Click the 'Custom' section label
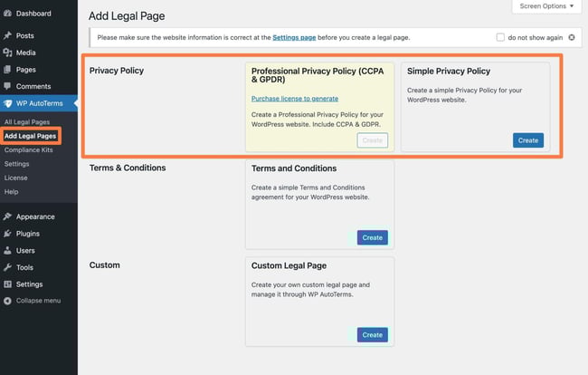This screenshot has height=375, width=588. 105,264
